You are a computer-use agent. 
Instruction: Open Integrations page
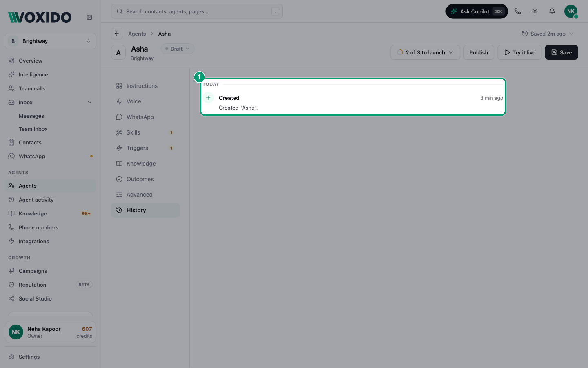coord(50,241)
